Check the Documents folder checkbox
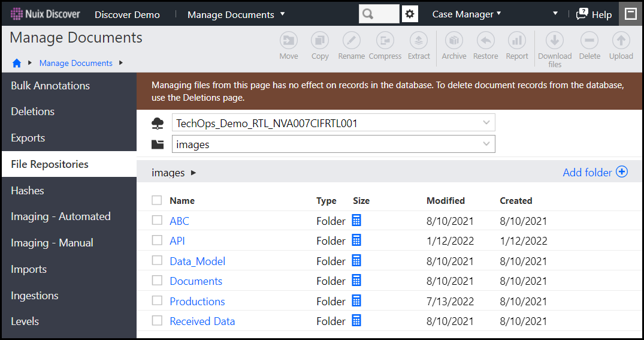This screenshot has height=340, width=644. 157,281
